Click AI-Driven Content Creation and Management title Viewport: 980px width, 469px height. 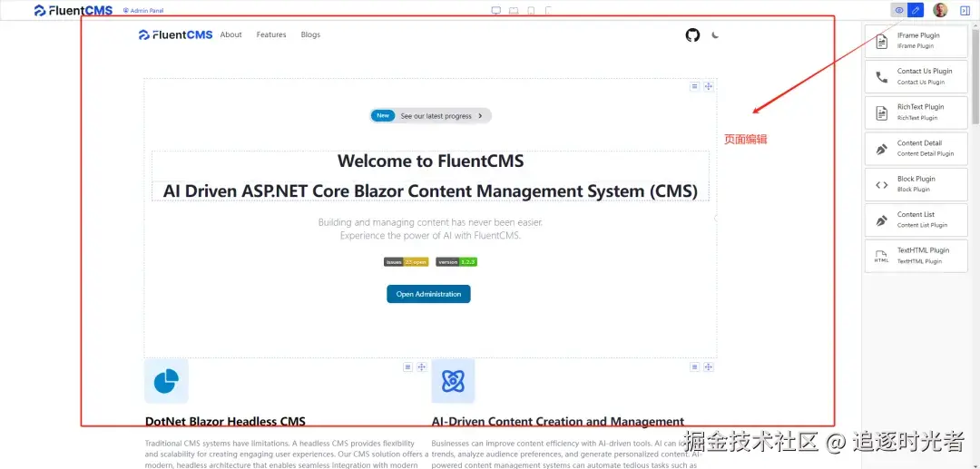(x=558, y=422)
